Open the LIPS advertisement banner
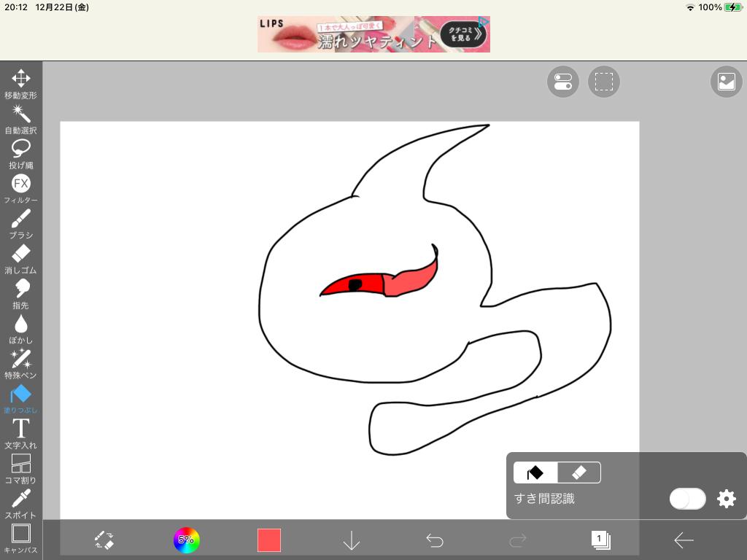 373,34
